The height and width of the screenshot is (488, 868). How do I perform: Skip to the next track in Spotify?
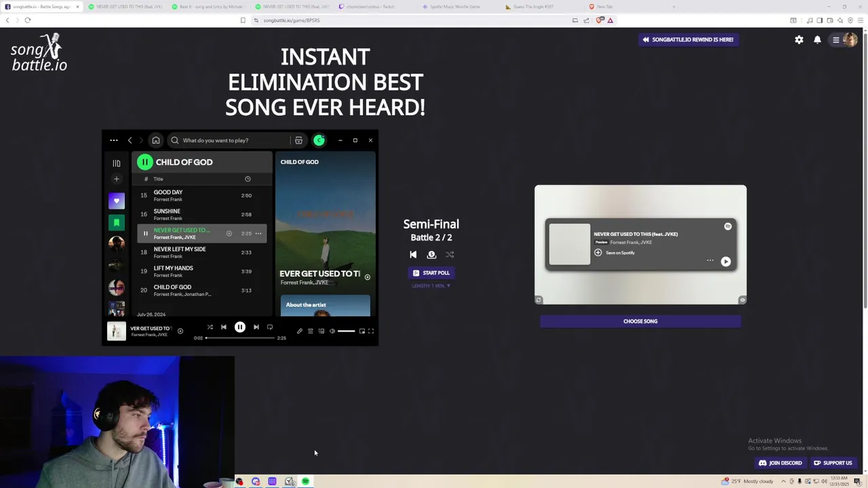(x=256, y=327)
